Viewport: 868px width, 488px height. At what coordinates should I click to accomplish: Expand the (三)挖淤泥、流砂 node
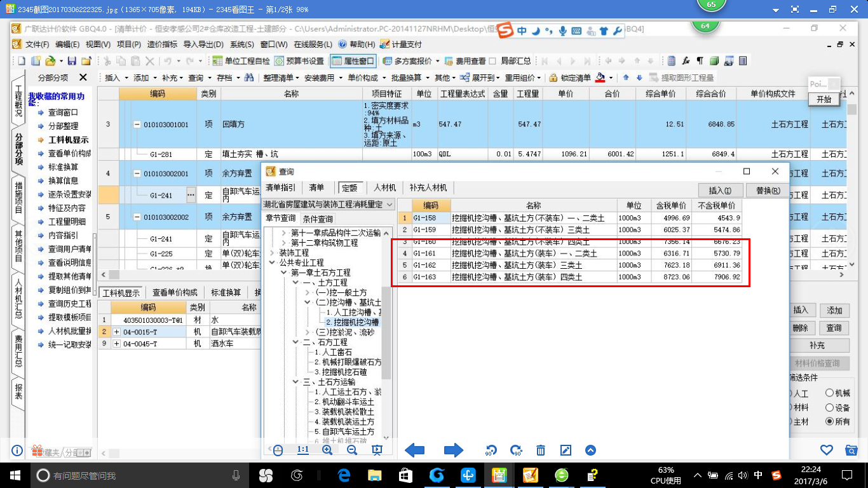(308, 332)
